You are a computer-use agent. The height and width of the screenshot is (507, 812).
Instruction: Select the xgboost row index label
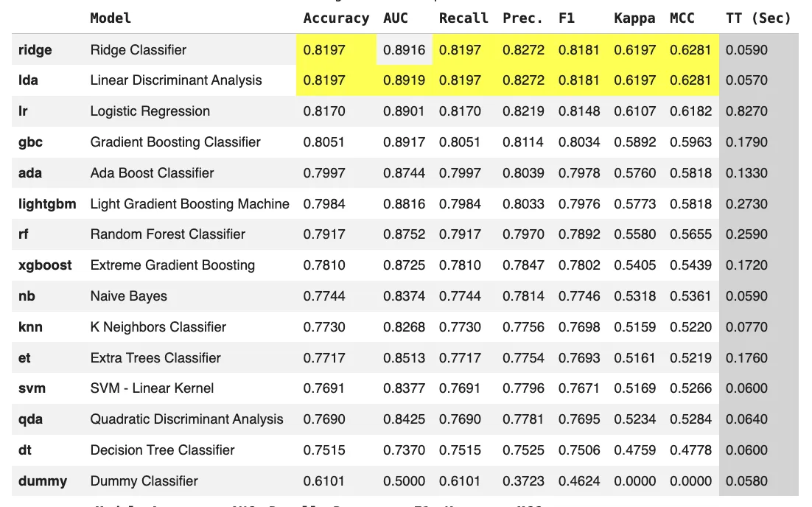[45, 265]
